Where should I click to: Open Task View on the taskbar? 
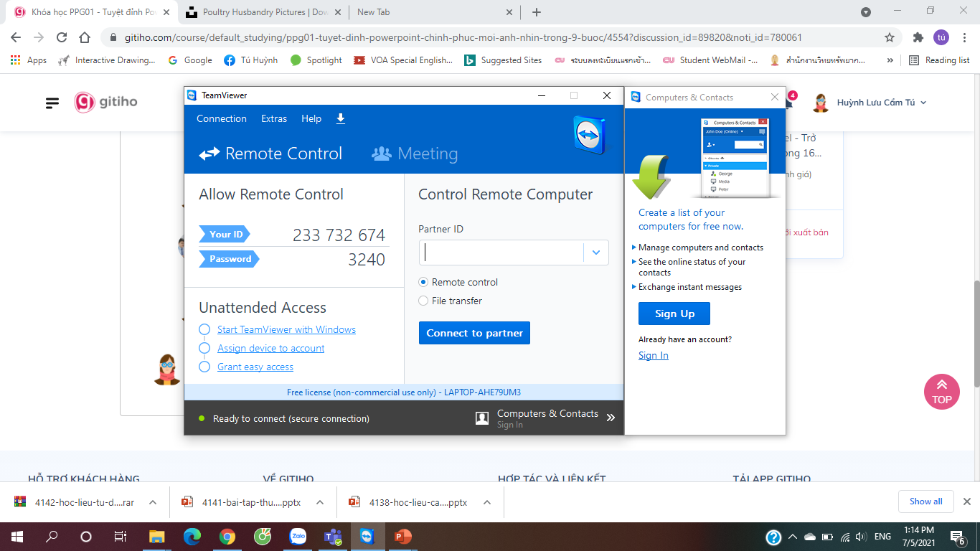[121, 536]
